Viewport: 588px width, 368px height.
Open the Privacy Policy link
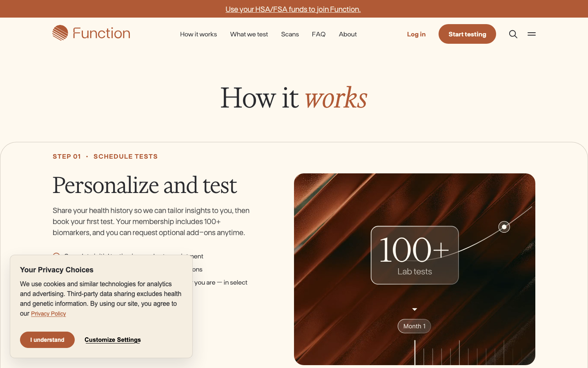pos(49,314)
